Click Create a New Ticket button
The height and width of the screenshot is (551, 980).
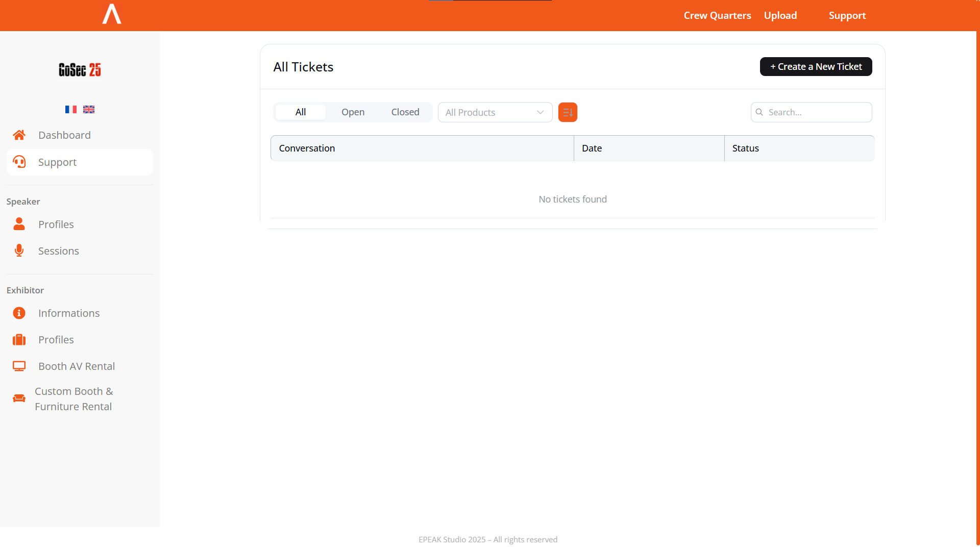pyautogui.click(x=816, y=67)
